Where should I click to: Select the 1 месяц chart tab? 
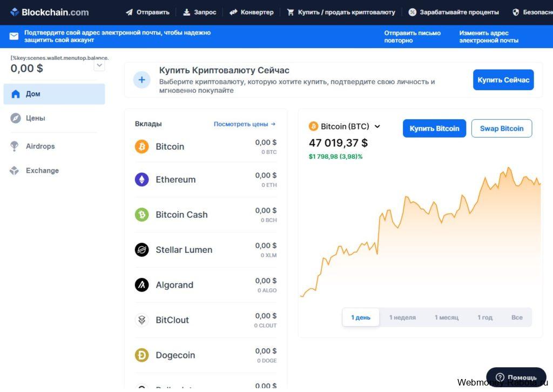(447, 317)
